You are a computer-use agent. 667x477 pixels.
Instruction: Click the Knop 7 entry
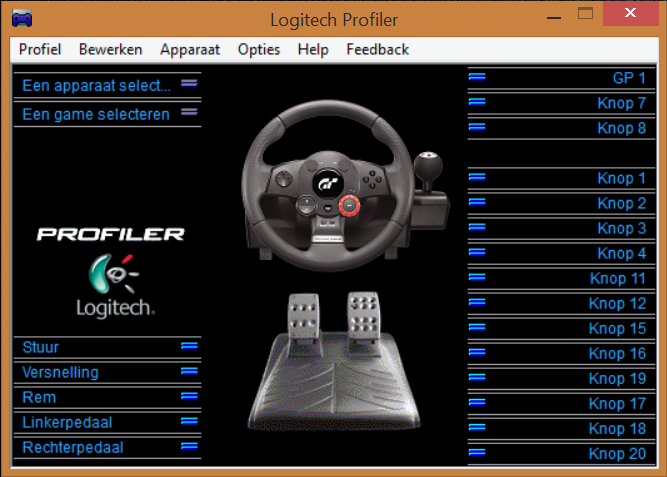click(561, 103)
